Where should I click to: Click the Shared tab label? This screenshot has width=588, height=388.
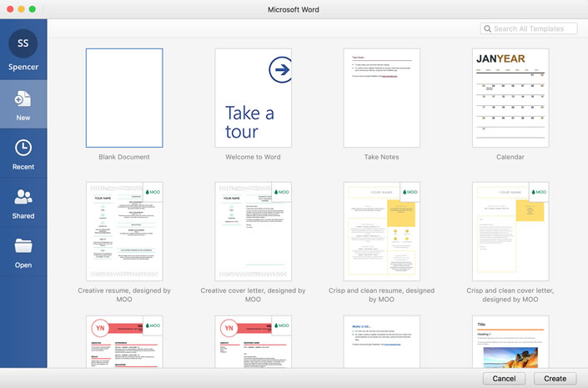point(23,216)
